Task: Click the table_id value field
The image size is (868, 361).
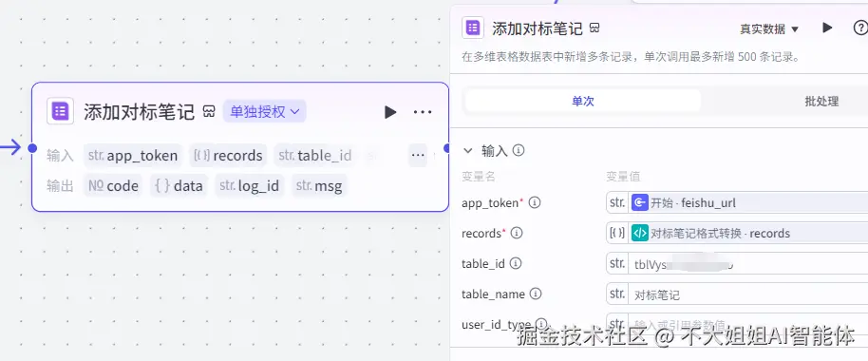Action: pyautogui.click(x=748, y=264)
